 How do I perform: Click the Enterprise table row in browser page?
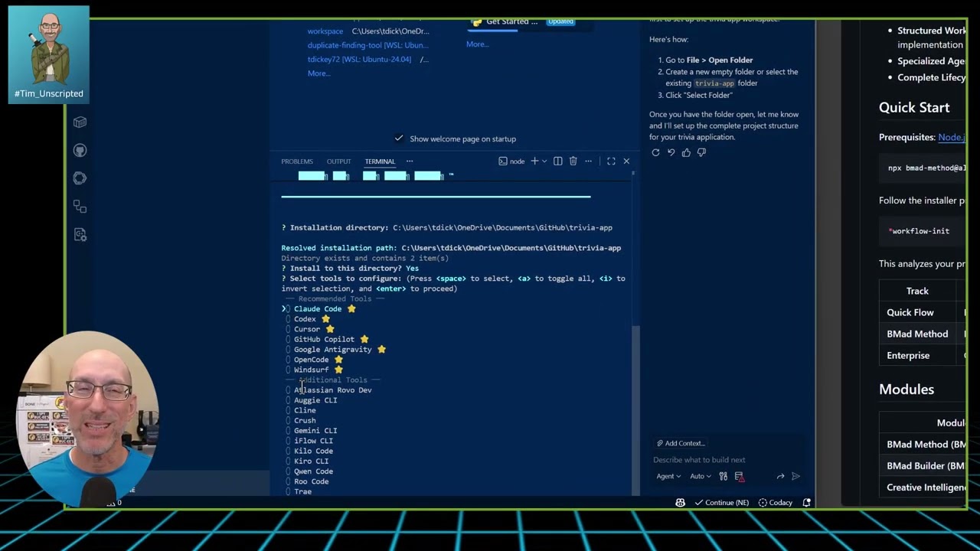pyautogui.click(x=923, y=355)
